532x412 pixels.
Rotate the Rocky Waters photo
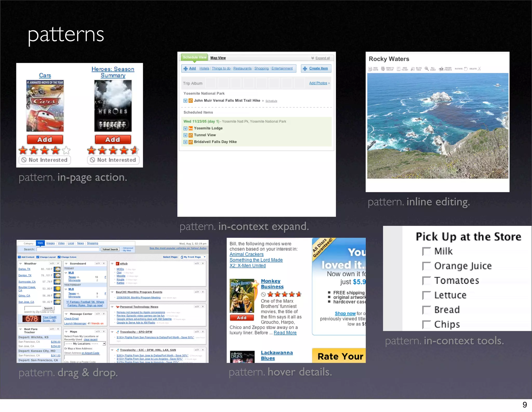click(x=465, y=69)
